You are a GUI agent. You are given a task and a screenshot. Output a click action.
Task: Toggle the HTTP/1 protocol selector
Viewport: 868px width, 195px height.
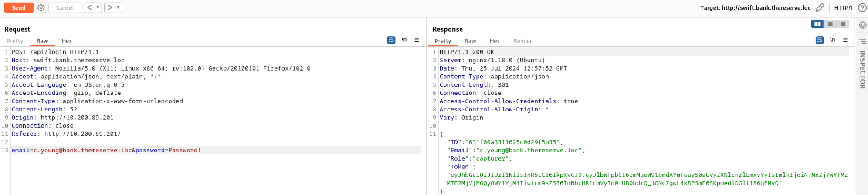click(843, 7)
